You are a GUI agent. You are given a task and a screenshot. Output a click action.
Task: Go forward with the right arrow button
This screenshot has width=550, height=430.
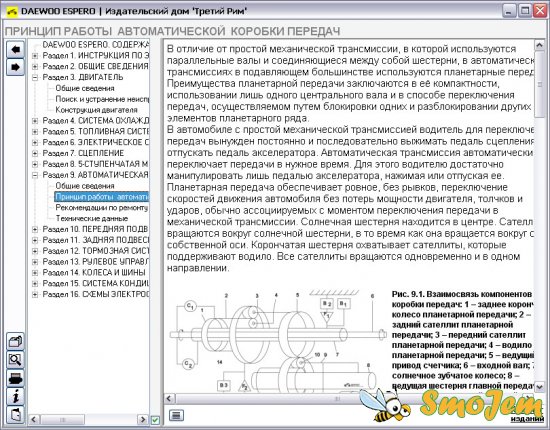(x=15, y=67)
